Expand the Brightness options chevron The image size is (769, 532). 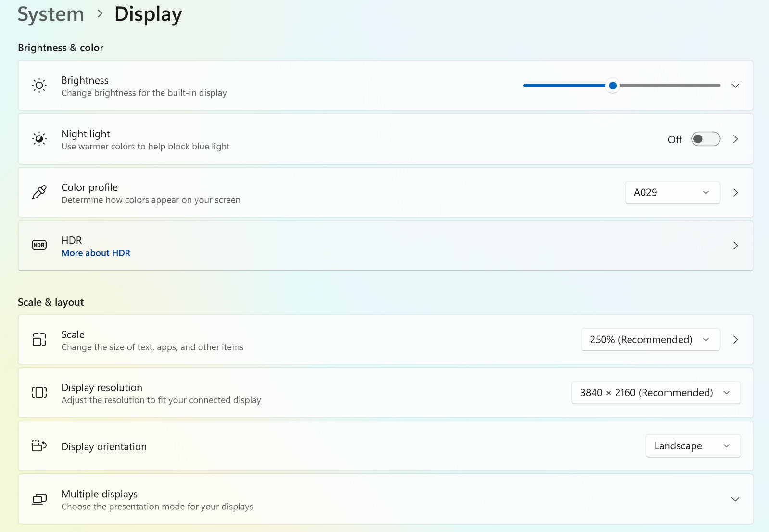(x=735, y=86)
